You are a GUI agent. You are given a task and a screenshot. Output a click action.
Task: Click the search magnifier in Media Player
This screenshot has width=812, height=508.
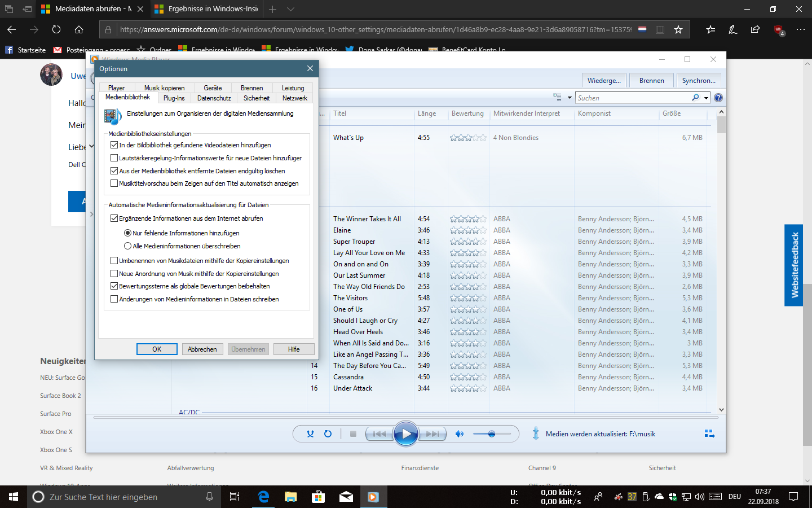click(x=695, y=98)
